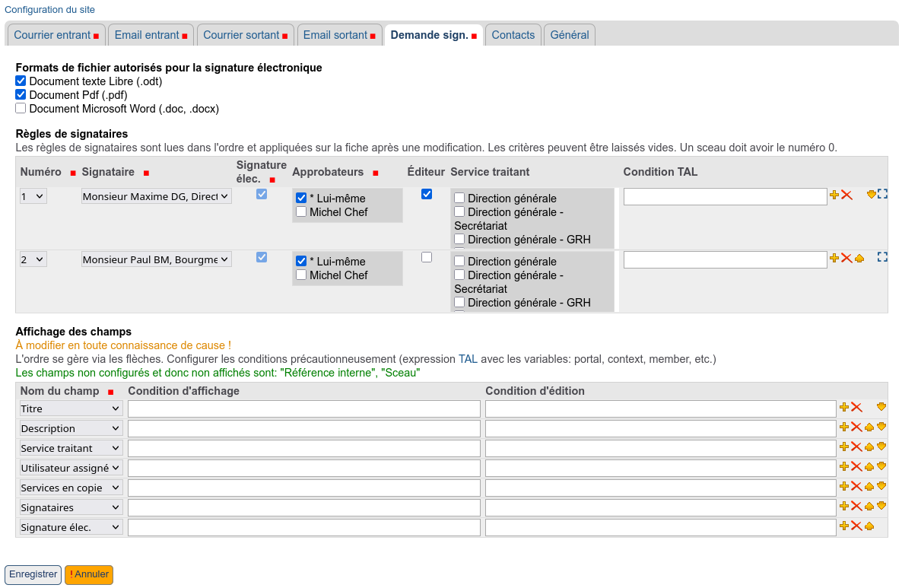Viewport: 902px width, 588px height.
Task: Enable Document Microsoft Word format
Action: (21, 108)
